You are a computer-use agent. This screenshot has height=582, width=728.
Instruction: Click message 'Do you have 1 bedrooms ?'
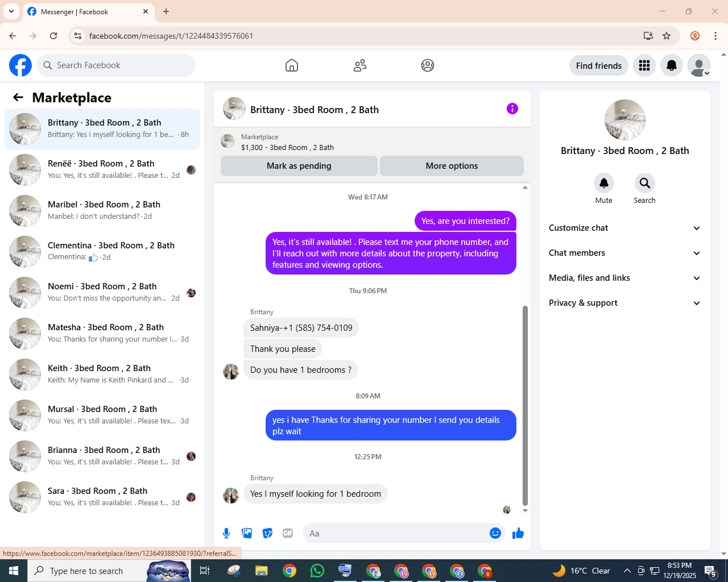pos(301,370)
